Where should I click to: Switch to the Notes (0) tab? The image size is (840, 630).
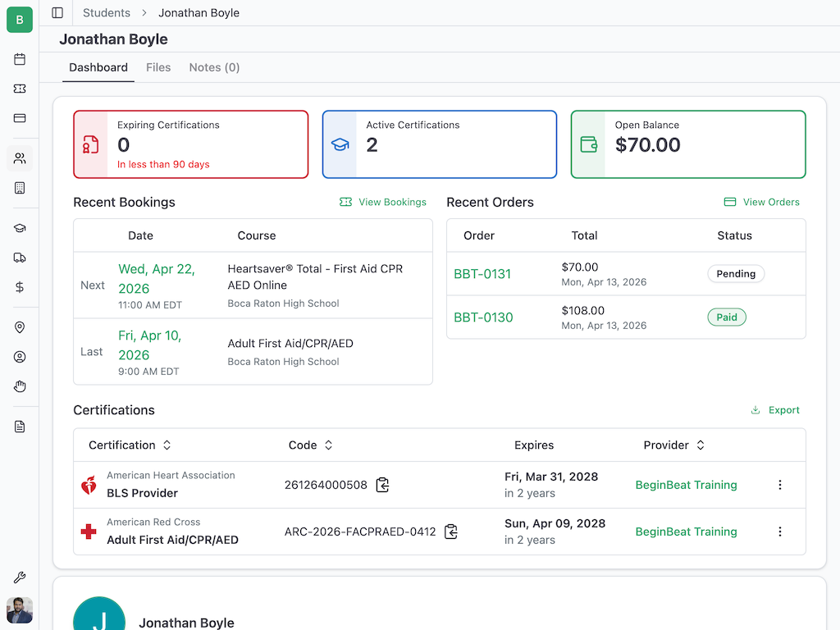tap(214, 67)
